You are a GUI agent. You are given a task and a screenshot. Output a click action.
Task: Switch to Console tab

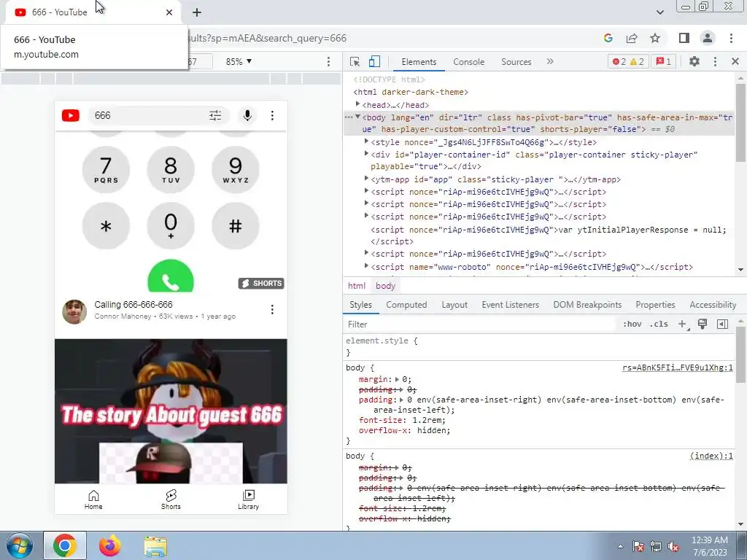coord(469,62)
